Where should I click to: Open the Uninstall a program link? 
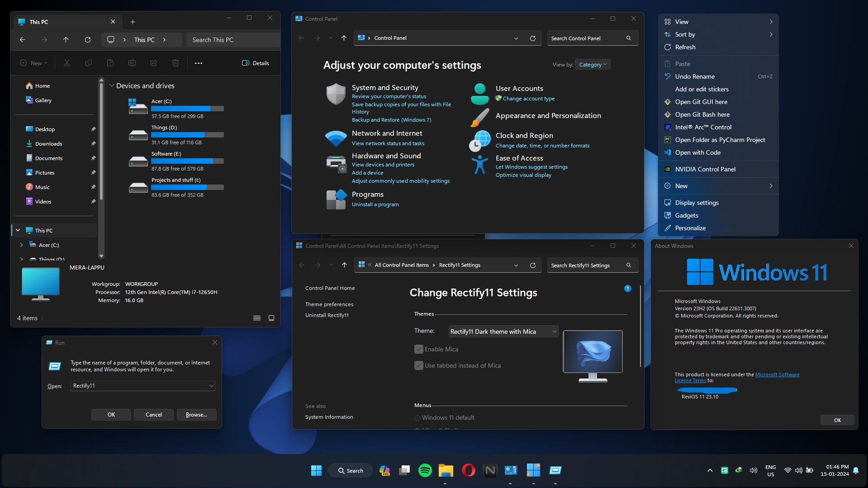375,204
